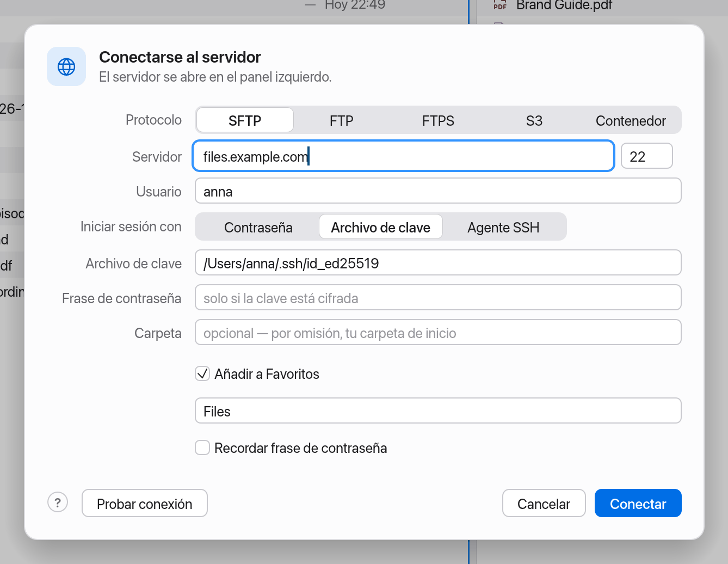The width and height of the screenshot is (728, 564).
Task: Choose the FTPS protocol
Action: (438, 120)
